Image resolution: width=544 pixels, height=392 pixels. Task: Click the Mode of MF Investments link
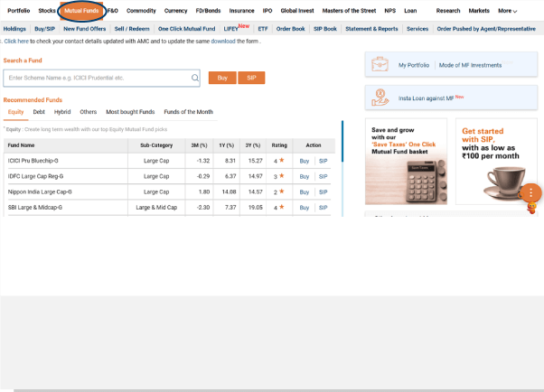coord(469,65)
